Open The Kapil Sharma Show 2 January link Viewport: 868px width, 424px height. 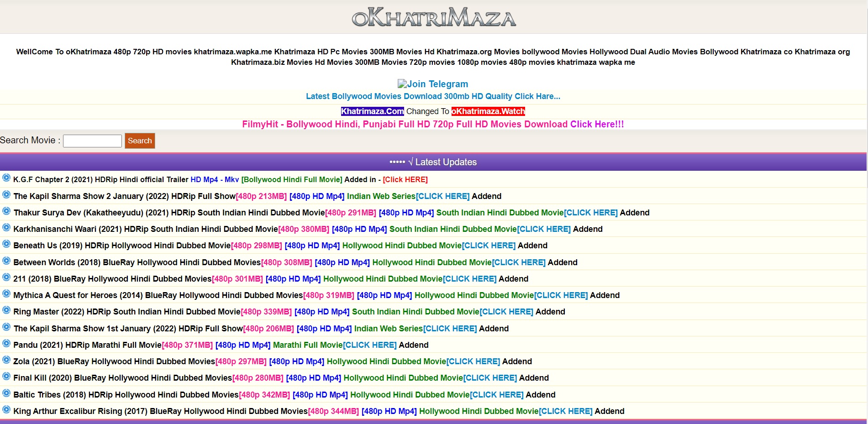click(124, 196)
